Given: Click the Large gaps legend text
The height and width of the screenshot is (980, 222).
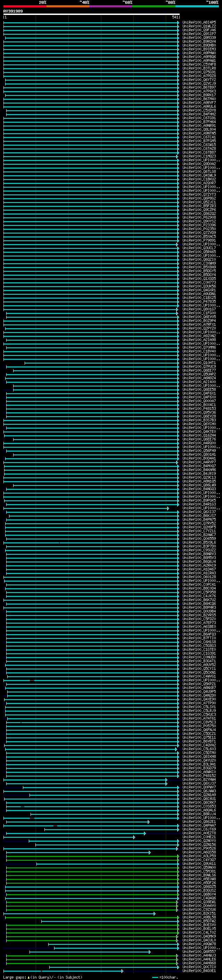Looking at the screenshot, I should [x=43, y=977].
